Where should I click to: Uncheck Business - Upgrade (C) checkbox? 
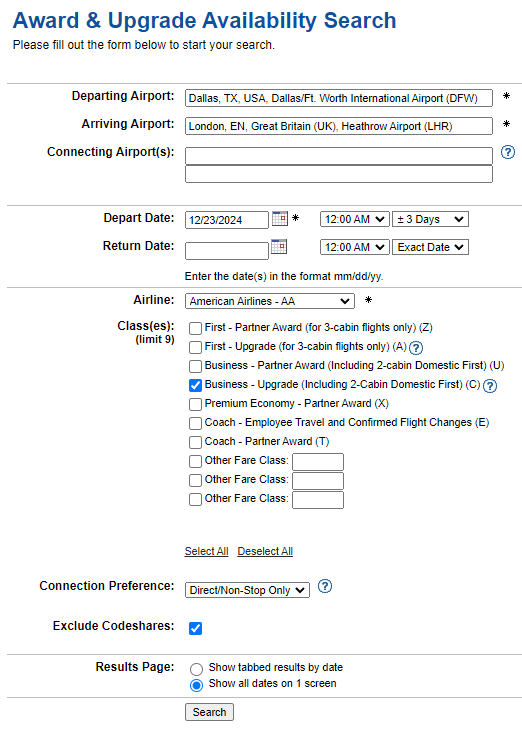tap(196, 385)
